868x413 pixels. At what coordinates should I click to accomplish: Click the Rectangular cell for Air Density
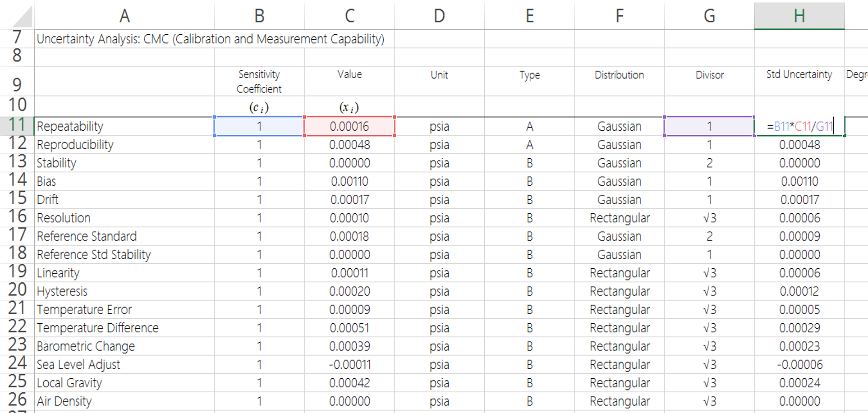point(619,401)
